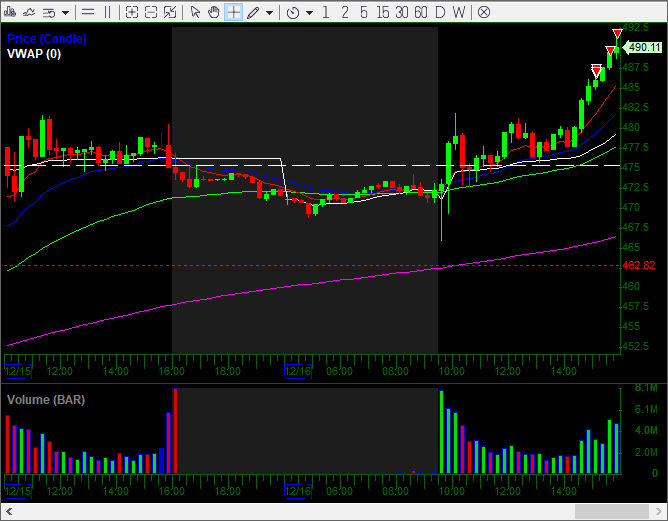Expand the settings list dropdown arrow
Viewport: 668px width, 521px height.
(65, 13)
